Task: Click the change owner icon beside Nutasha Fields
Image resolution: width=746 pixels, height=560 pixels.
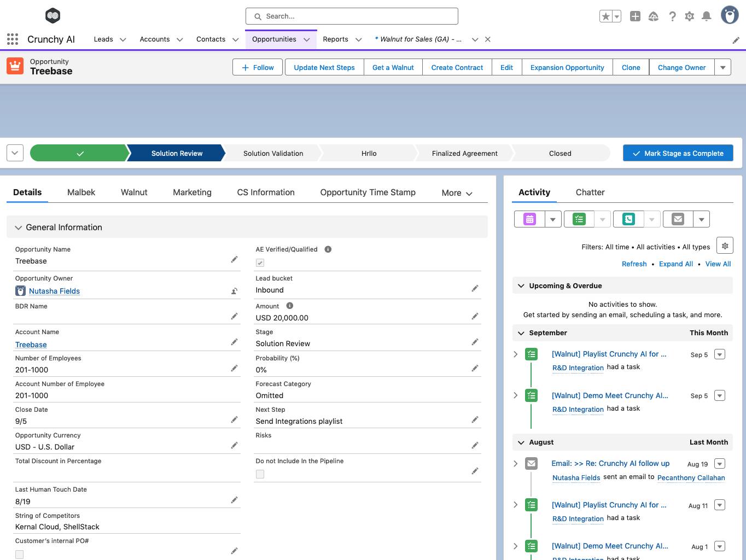Action: [234, 291]
